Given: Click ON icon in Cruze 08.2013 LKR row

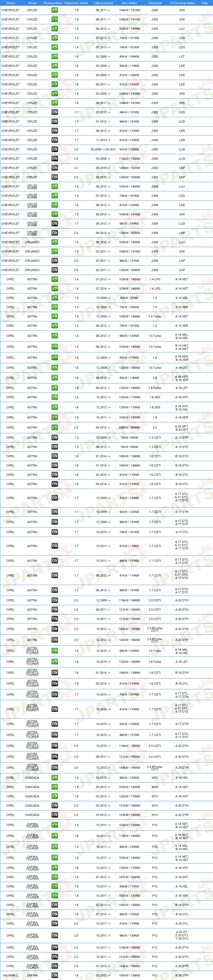Looking at the screenshot, I should coord(55,130).
